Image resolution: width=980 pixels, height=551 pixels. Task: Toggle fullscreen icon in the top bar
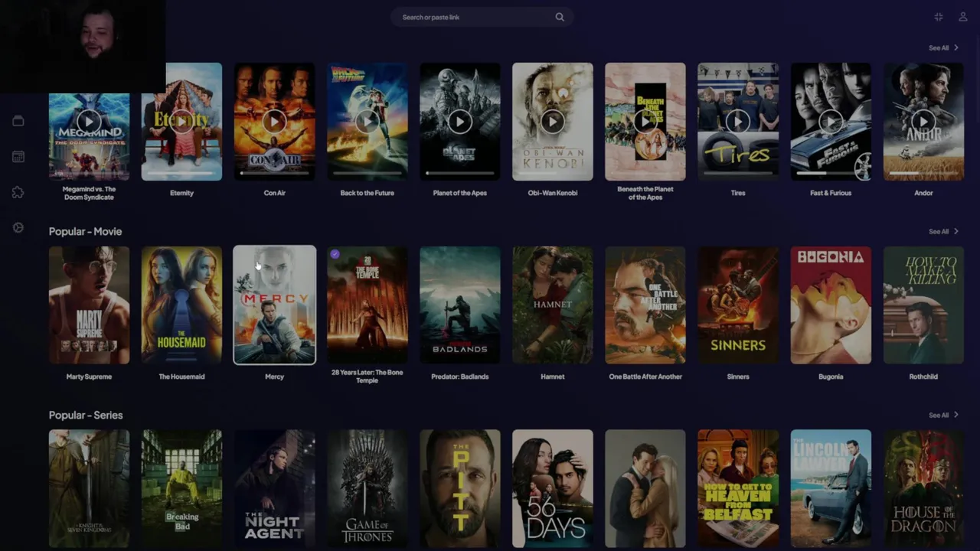click(939, 17)
